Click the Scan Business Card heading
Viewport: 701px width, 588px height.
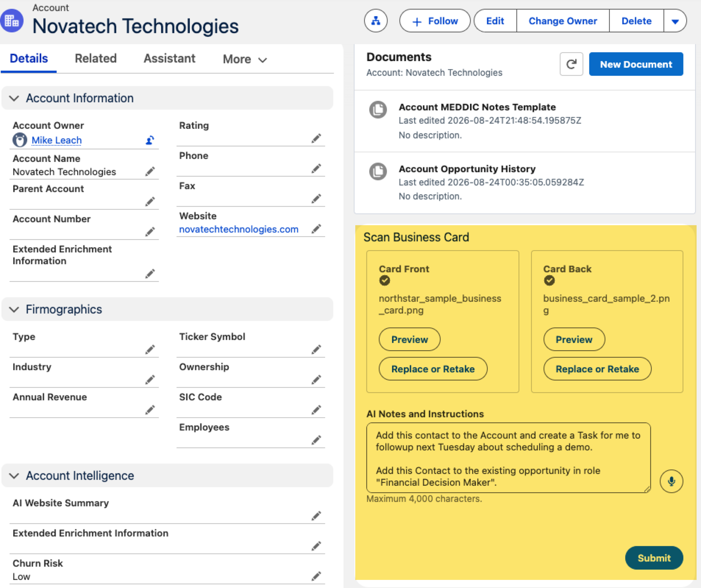416,237
